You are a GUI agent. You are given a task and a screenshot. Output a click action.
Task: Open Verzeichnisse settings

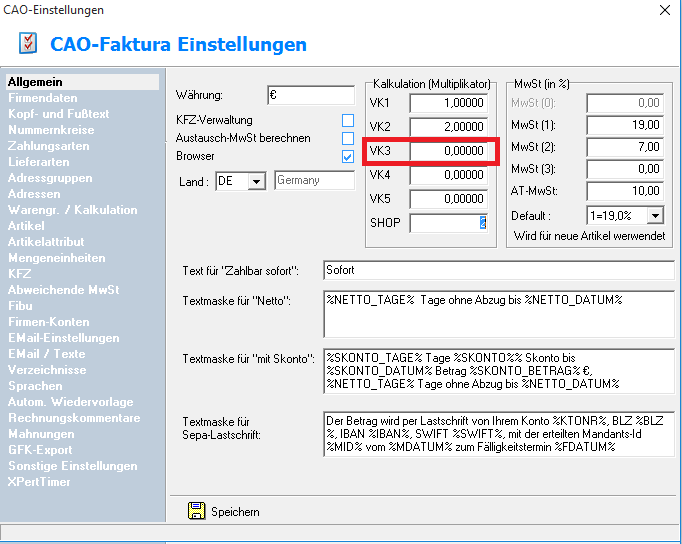point(47,370)
